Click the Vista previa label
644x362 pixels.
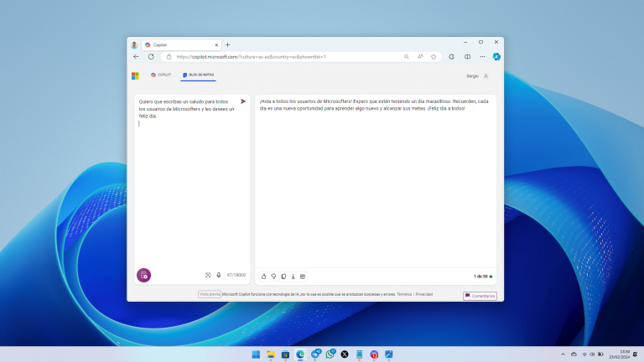click(210, 294)
